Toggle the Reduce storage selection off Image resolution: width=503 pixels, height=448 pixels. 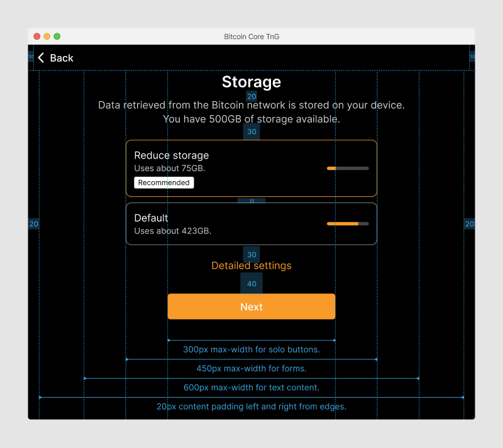pos(251,168)
